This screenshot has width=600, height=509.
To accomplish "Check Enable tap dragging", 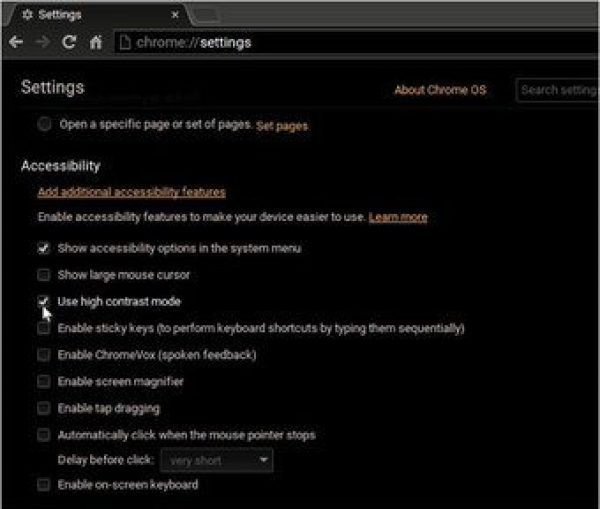I will (x=44, y=408).
